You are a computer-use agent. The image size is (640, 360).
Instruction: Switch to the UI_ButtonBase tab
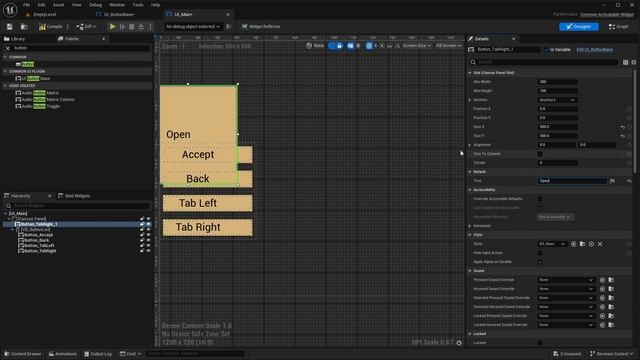pyautogui.click(x=116, y=14)
